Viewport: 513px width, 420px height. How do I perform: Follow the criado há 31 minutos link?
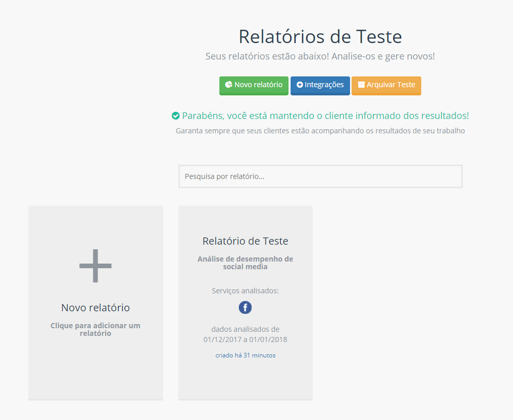245,355
